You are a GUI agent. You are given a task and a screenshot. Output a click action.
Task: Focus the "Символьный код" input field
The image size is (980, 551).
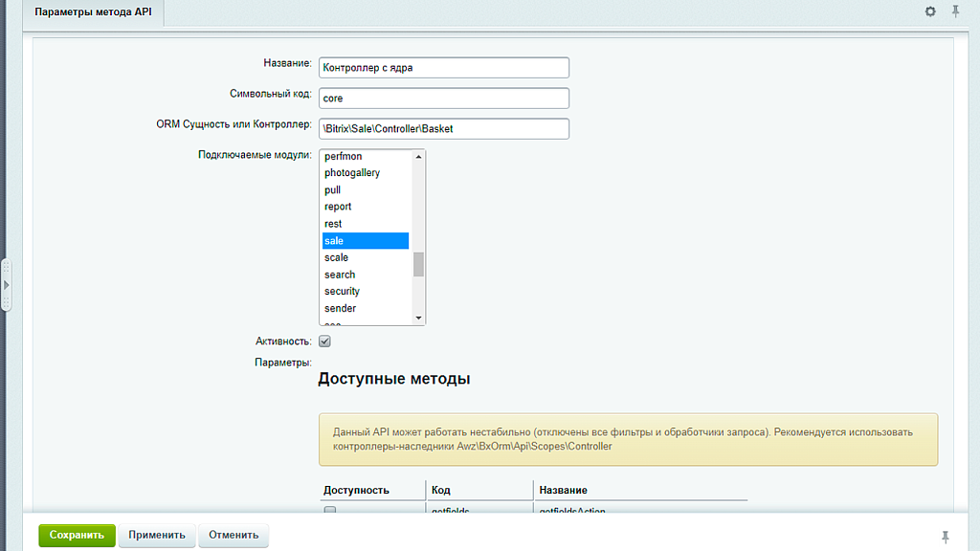click(x=443, y=98)
